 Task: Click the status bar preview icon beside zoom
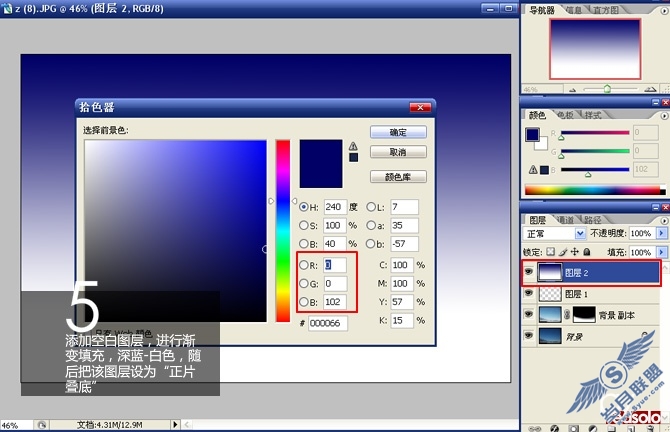point(41,425)
